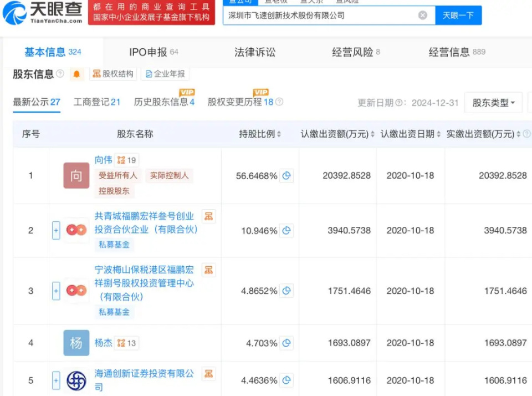Toggle sorting on the 持股比例 column

tap(278, 134)
